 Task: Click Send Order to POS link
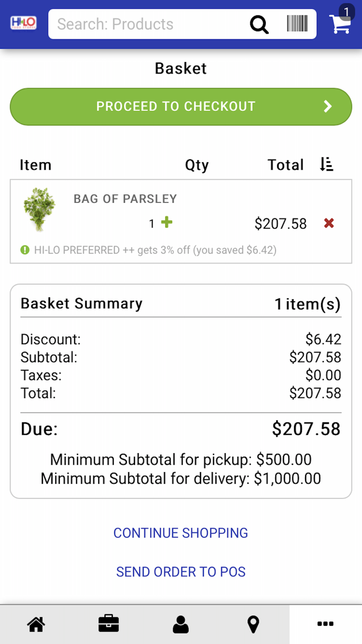[180, 572]
